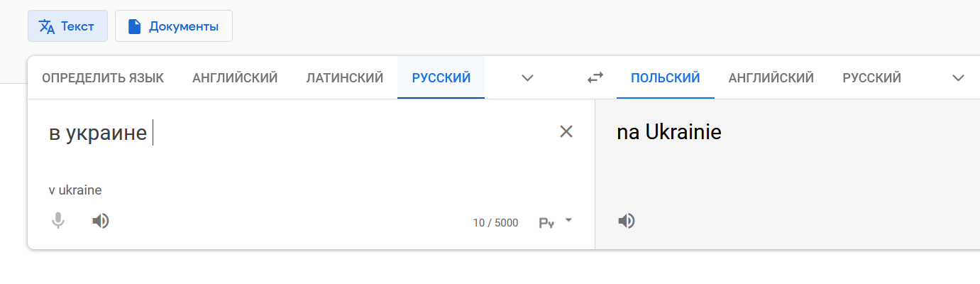Click the source text field 'в украине'
Image resolution: width=980 pixels, height=284 pixels.
[x=98, y=133]
